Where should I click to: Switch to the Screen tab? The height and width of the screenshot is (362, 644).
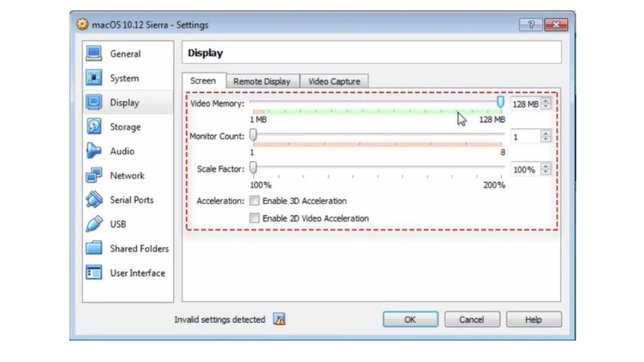click(203, 81)
